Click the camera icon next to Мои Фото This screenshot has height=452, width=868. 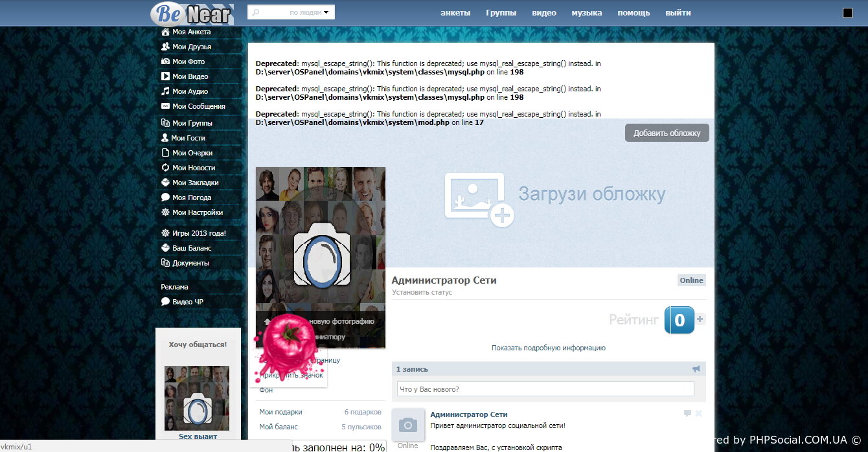165,62
